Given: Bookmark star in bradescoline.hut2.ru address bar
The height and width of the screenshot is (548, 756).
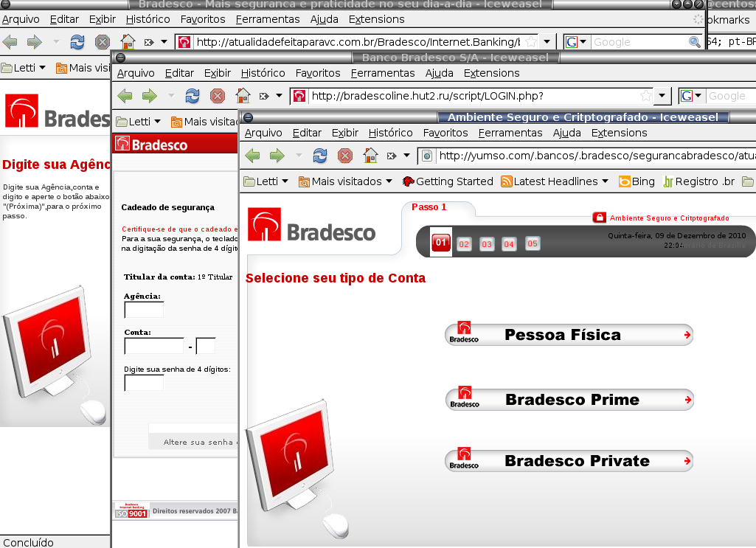Looking at the screenshot, I should (645, 96).
